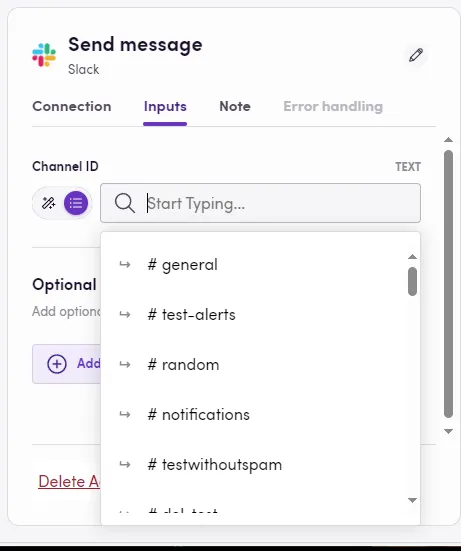
Task: Click down arrow of panel scrollbar
Action: point(448,431)
